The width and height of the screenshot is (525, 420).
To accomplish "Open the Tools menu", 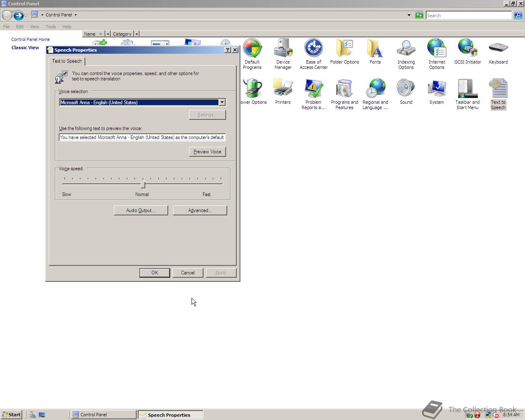I will coord(51,27).
